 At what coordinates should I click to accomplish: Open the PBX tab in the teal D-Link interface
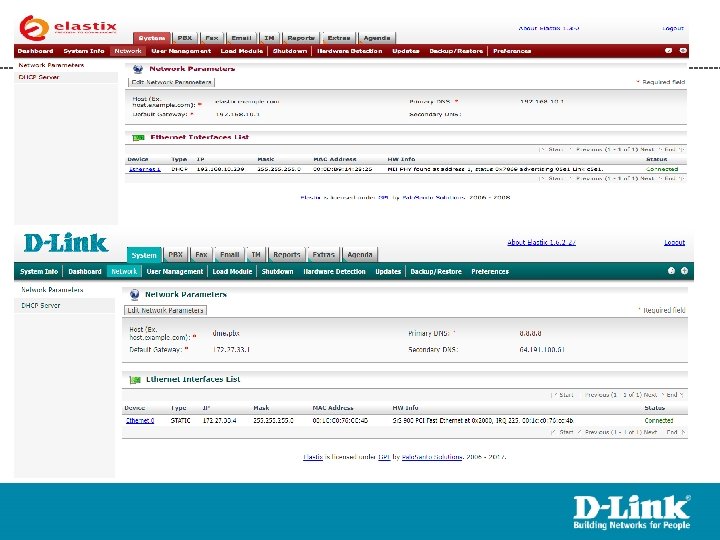pos(175,255)
